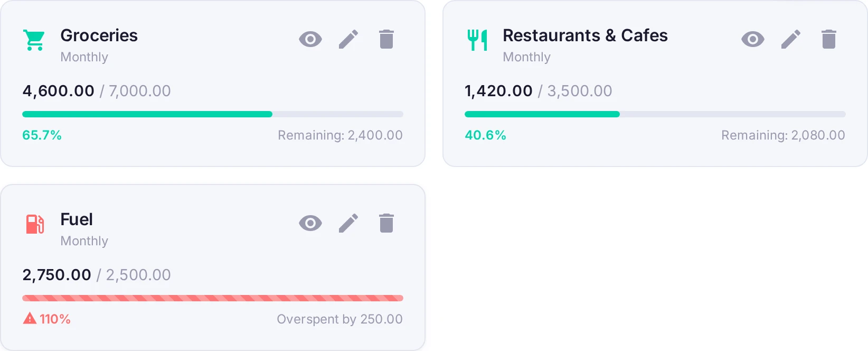The width and height of the screenshot is (868, 351).
Task: Toggle visibility of Restaurants & Cafes budget
Action: 753,39
